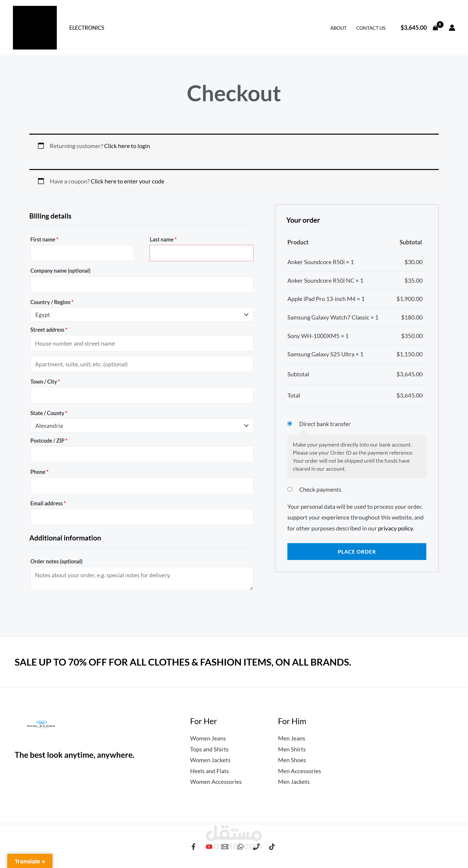Select the Check payments radio option

(290, 489)
